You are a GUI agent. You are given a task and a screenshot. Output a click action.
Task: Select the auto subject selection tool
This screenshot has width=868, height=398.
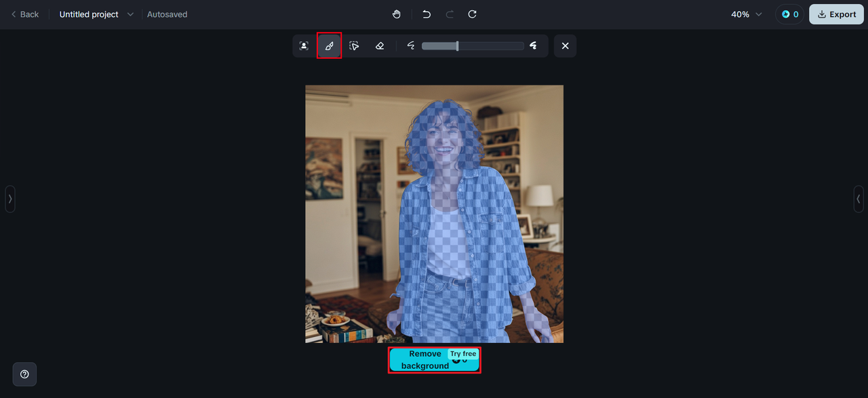[304, 46]
